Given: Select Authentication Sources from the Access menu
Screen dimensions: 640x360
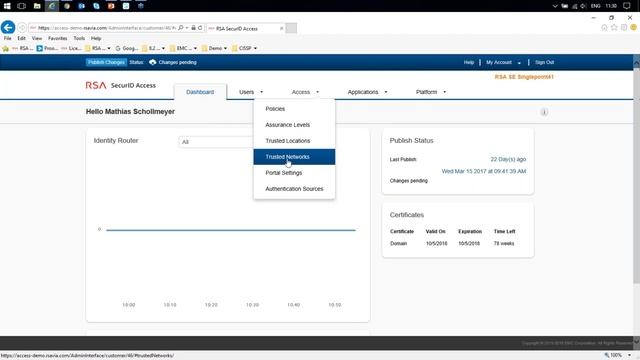Looking at the screenshot, I should point(294,189).
